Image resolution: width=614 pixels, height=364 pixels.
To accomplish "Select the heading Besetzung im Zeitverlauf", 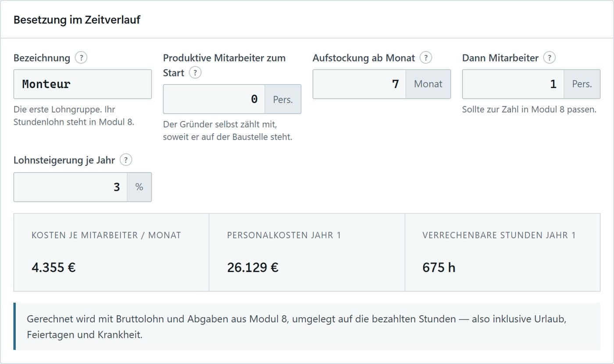I will coord(77,20).
